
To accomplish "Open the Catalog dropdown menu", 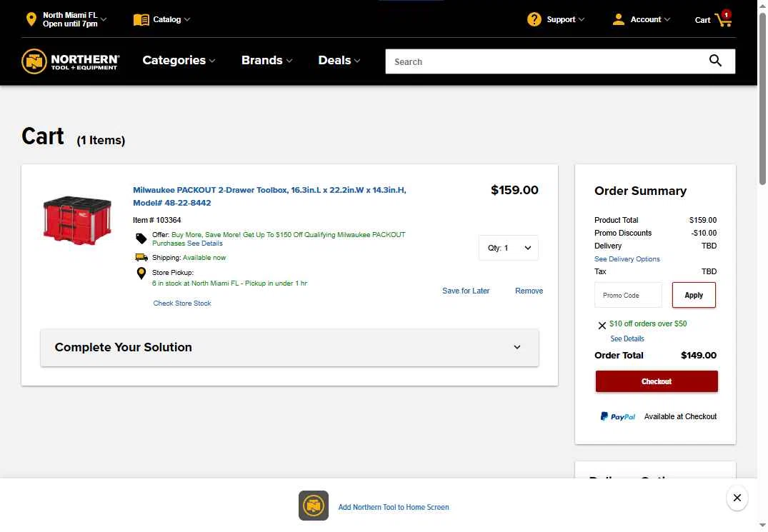I will click(171, 19).
